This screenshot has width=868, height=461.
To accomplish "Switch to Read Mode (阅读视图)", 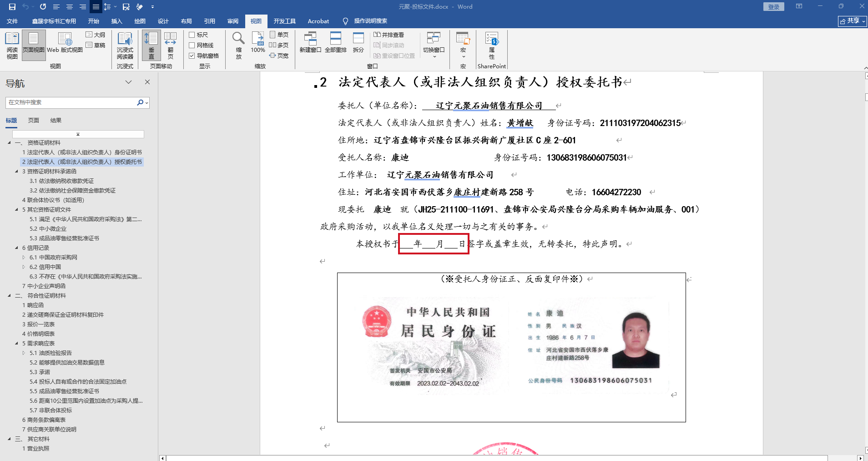I will point(12,46).
